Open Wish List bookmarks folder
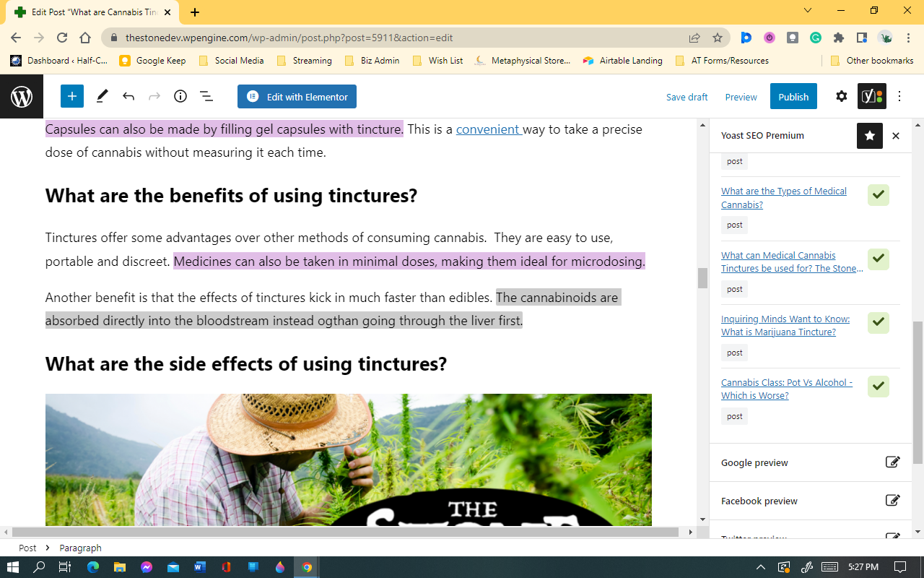This screenshot has height=578, width=924. 437,61
